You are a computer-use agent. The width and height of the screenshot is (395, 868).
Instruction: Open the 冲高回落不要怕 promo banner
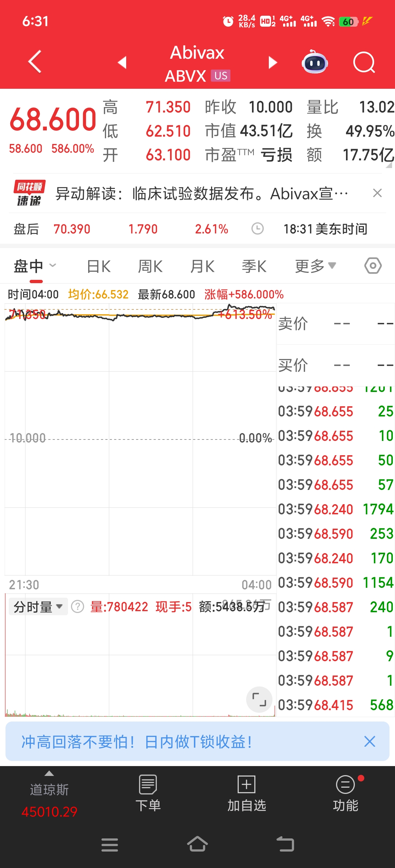183,742
